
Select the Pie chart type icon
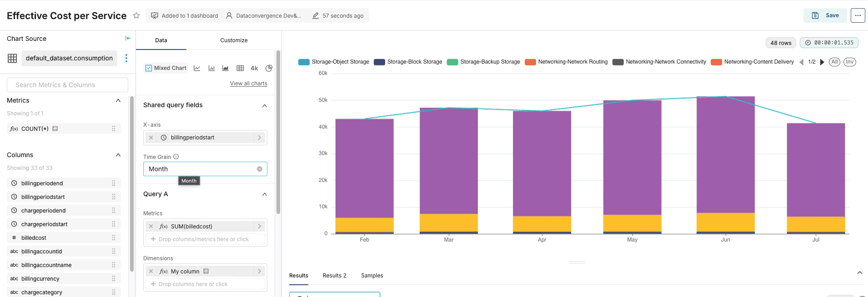click(269, 68)
